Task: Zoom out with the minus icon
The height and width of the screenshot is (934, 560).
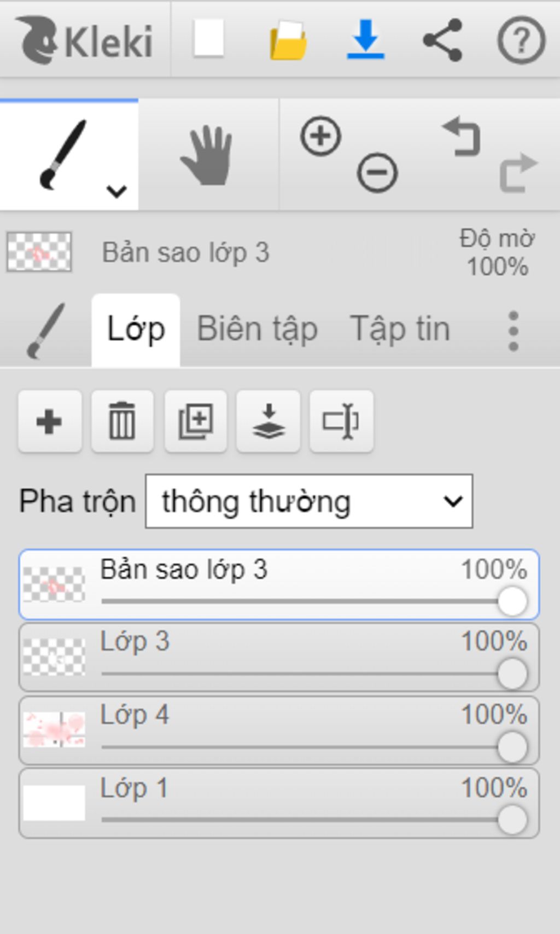Action: pyautogui.click(x=377, y=173)
